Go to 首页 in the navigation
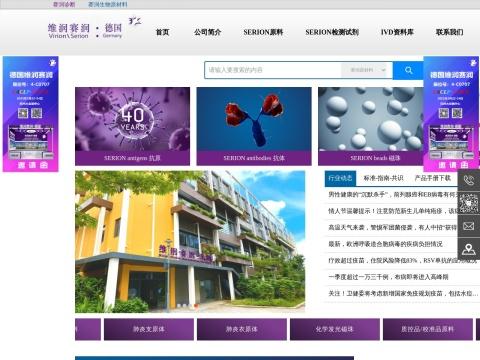Viewport: 480px width, 360px height. point(162,32)
